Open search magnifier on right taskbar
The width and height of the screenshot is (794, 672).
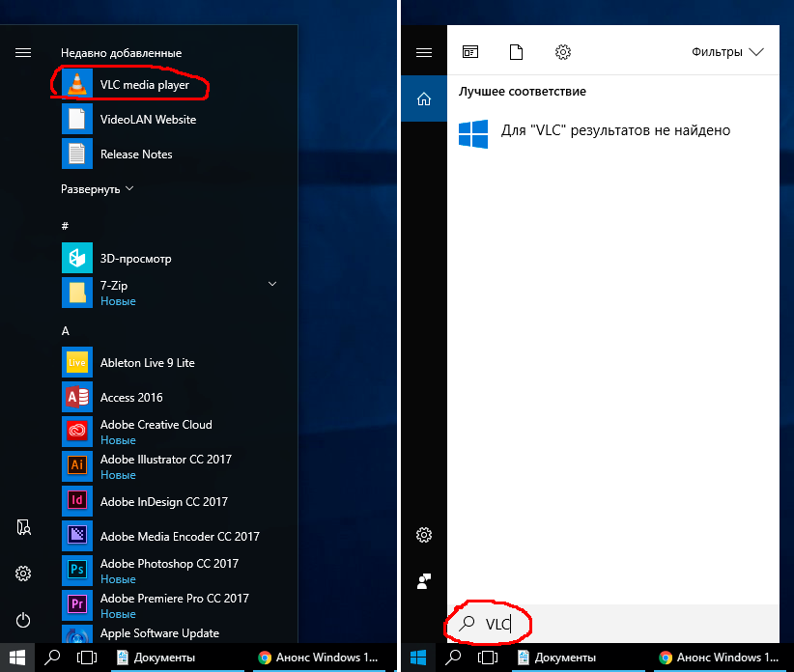point(453,658)
